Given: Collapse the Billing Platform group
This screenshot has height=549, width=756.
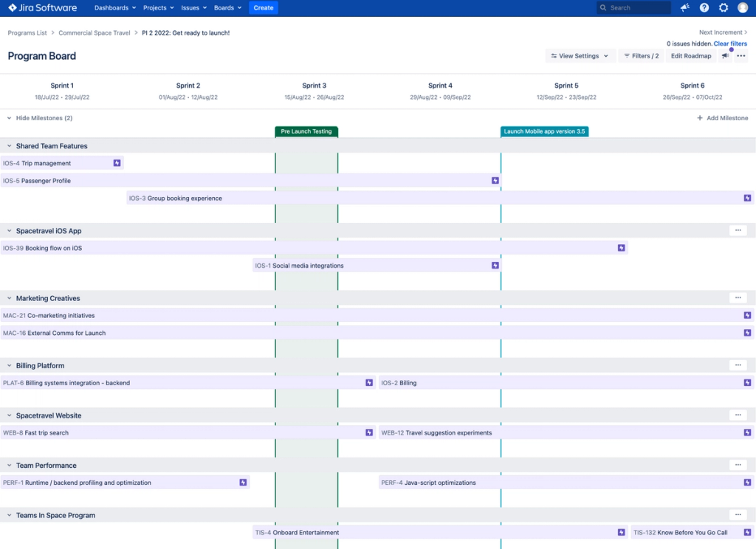Looking at the screenshot, I should coord(9,366).
